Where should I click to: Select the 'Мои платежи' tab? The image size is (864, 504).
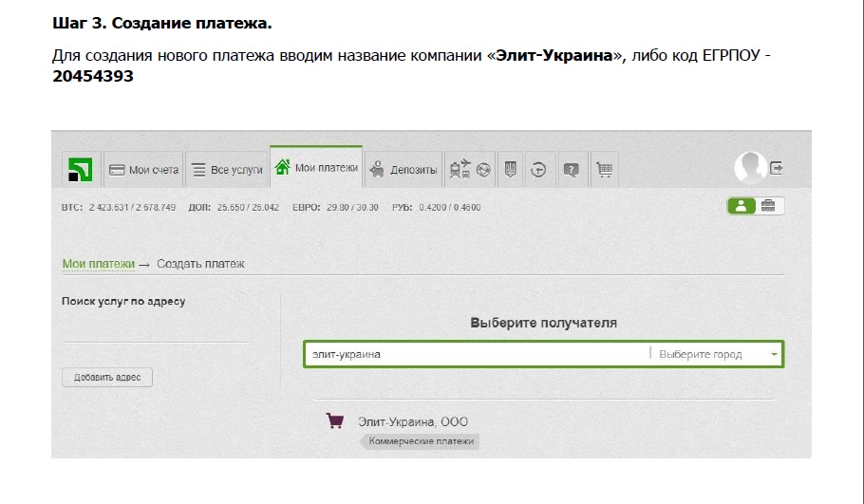(x=316, y=168)
